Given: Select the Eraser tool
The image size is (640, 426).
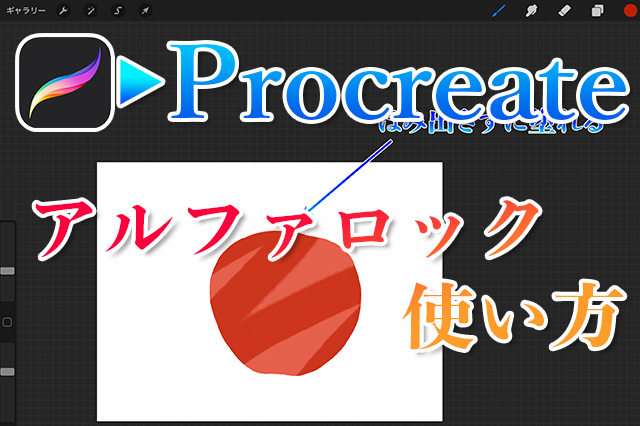Looking at the screenshot, I should [565, 10].
